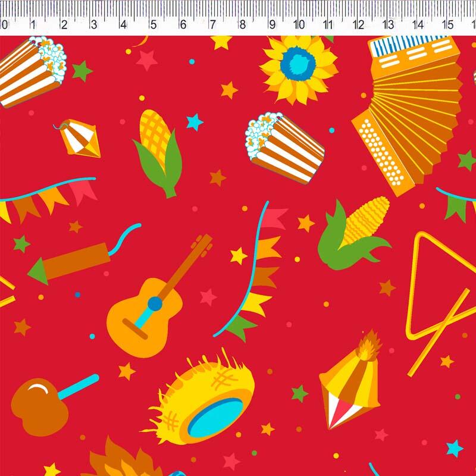
Task: Click the number 5 on the ruler
Action: [x=153, y=25]
